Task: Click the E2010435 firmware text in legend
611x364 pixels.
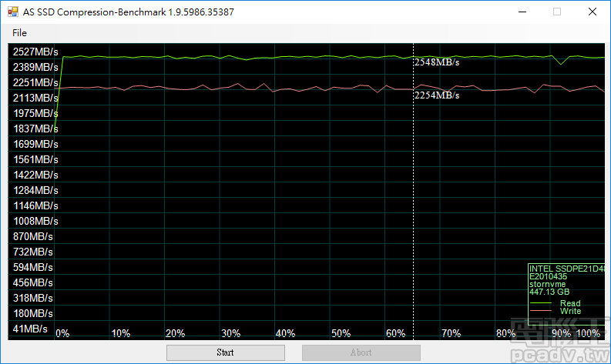Action: pos(548,276)
